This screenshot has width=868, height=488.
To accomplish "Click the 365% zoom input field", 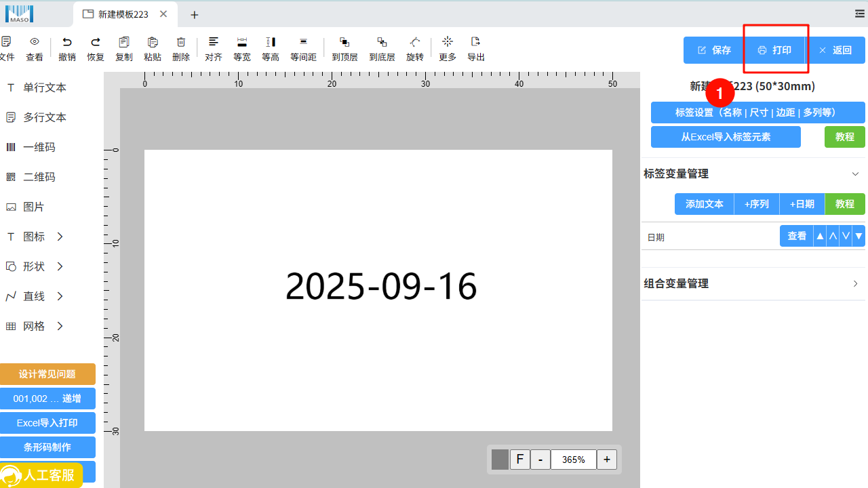I will pyautogui.click(x=573, y=460).
